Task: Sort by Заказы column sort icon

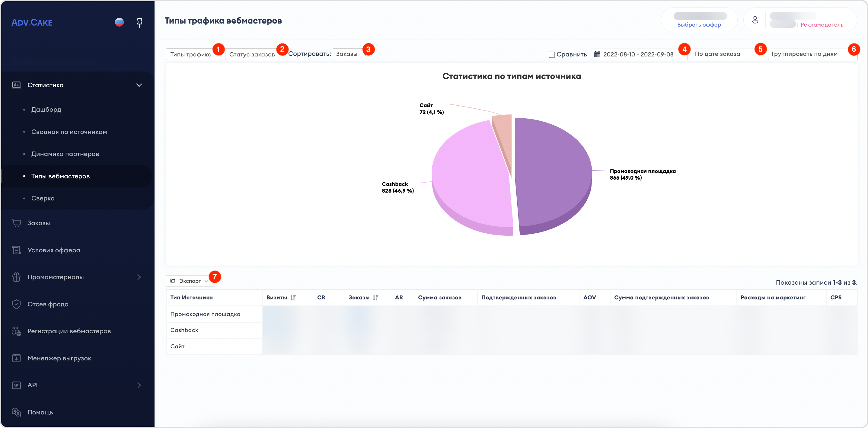Action: point(375,298)
